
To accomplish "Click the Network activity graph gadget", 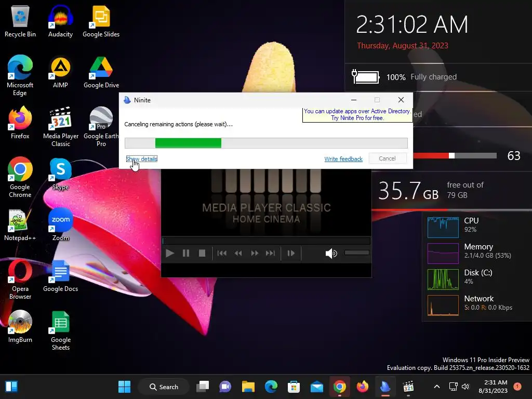I will point(443,305).
